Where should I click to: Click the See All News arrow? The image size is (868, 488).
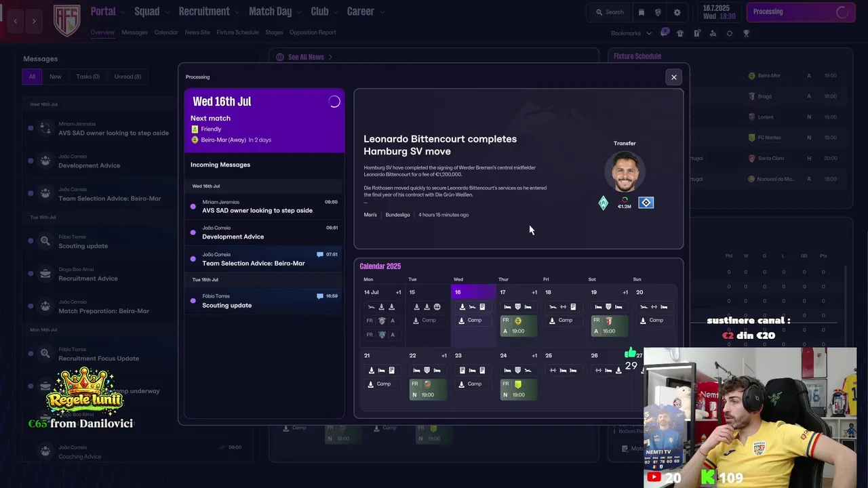pos(330,57)
